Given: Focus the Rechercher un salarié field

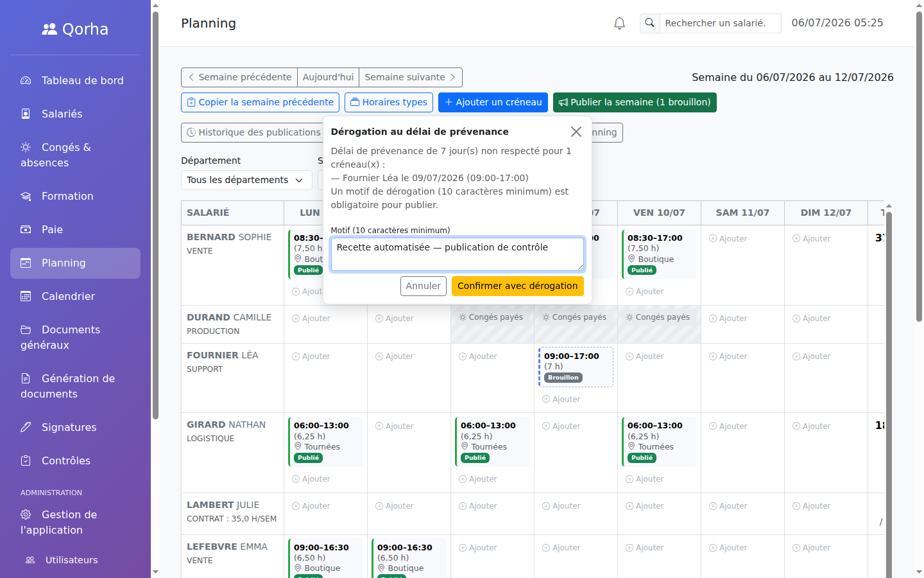Looking at the screenshot, I should point(720,23).
